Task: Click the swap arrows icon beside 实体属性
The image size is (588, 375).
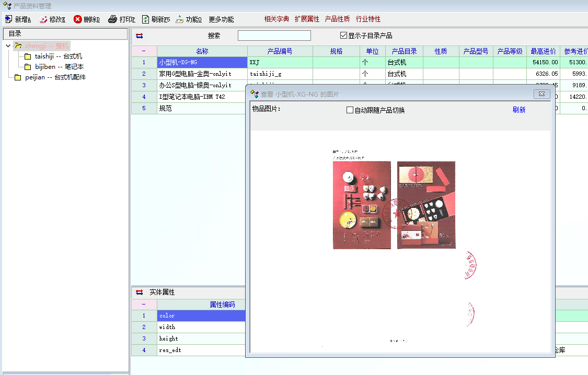Action: (139, 292)
